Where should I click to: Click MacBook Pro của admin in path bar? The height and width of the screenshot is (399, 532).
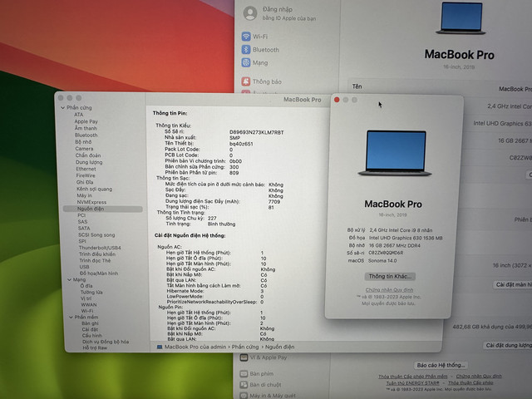(195, 347)
